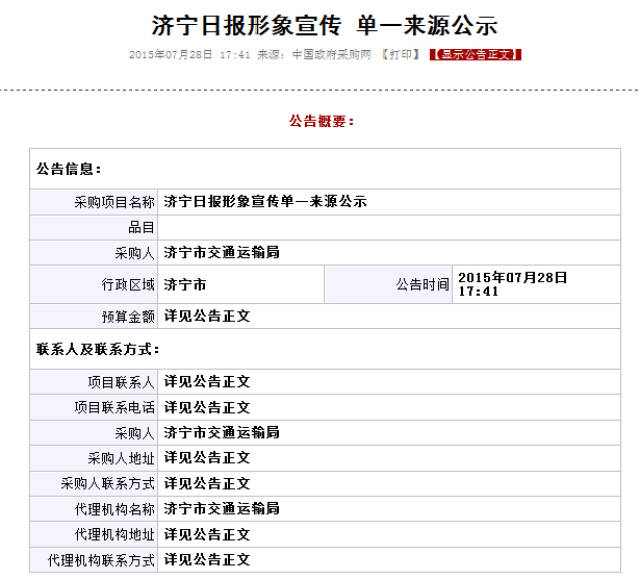Click the value 济宁日报形象宣传单一来源公示 in the table

click(265, 202)
